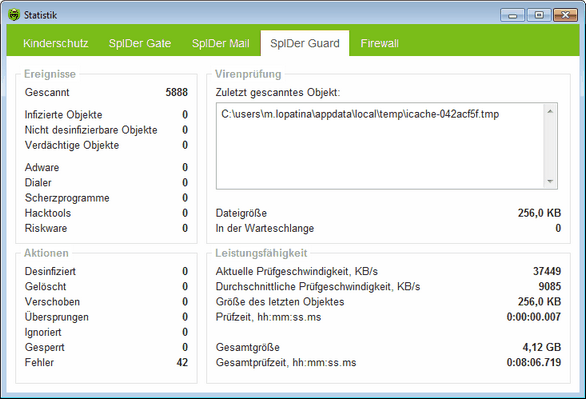586x399 pixels.
Task: Minimize the Statistik window
Action: pyautogui.click(x=513, y=15)
